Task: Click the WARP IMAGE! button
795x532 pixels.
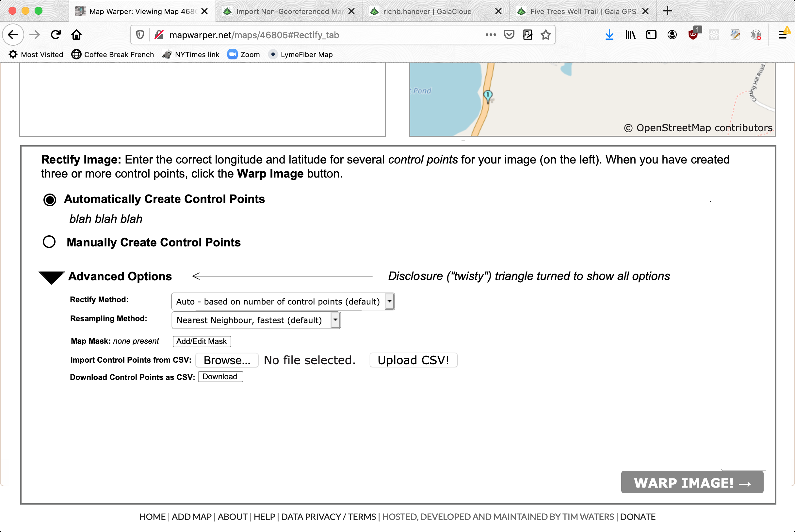Action: pos(692,482)
